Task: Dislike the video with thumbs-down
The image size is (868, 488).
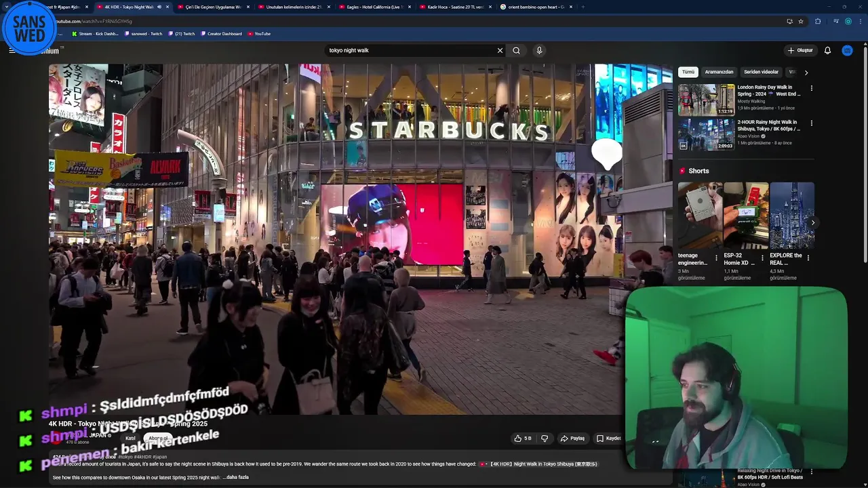Action: pyautogui.click(x=544, y=439)
